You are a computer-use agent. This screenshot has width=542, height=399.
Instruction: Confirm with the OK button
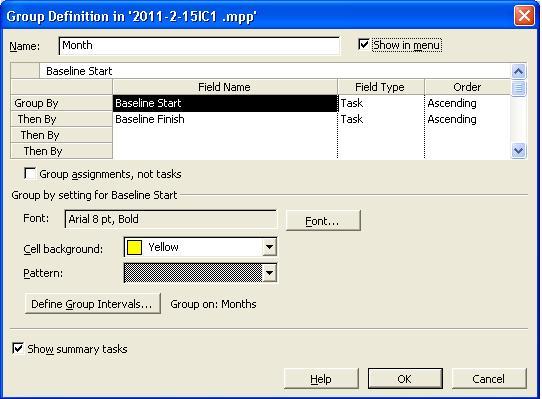405,379
